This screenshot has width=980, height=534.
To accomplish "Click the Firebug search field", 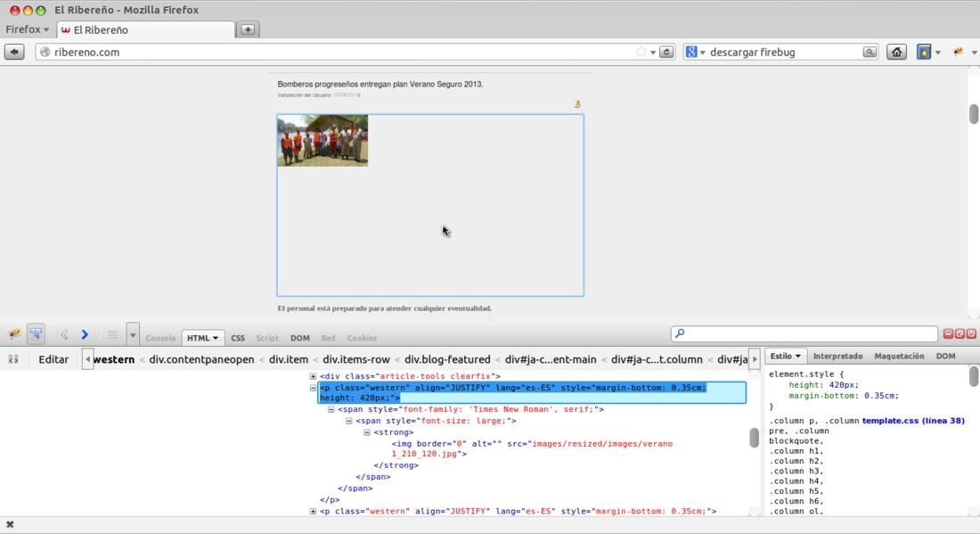I will (804, 334).
